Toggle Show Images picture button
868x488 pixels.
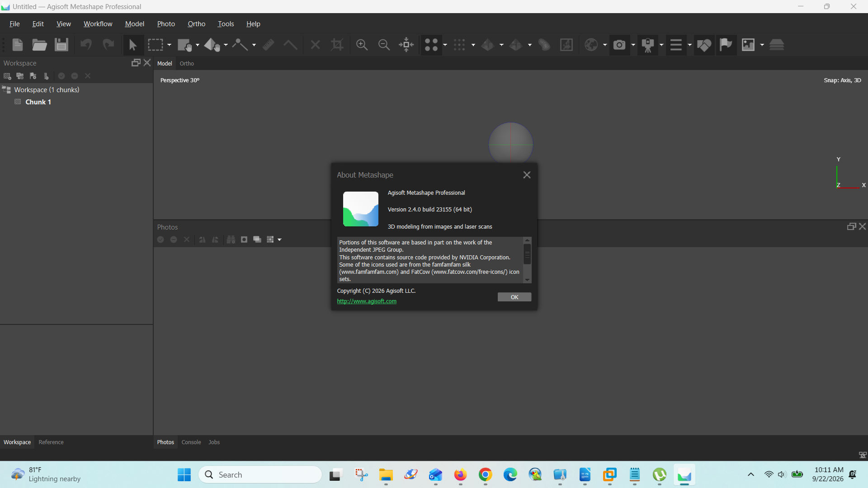(748, 45)
